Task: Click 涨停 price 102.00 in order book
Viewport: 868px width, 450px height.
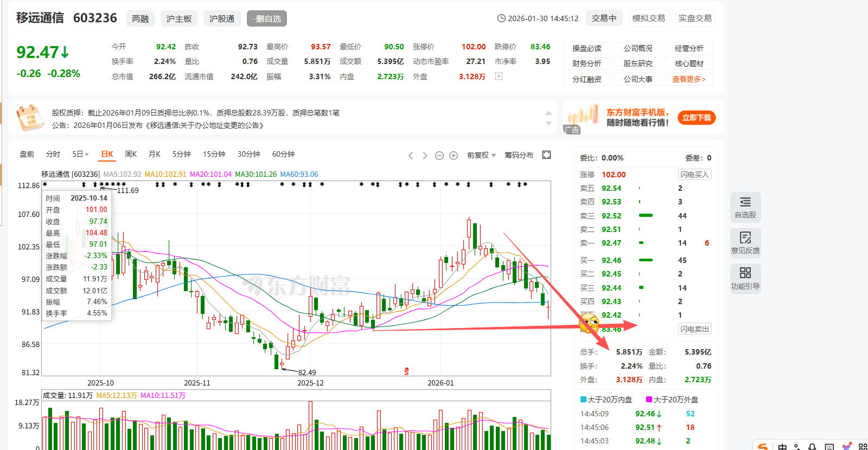Action: coord(614,175)
